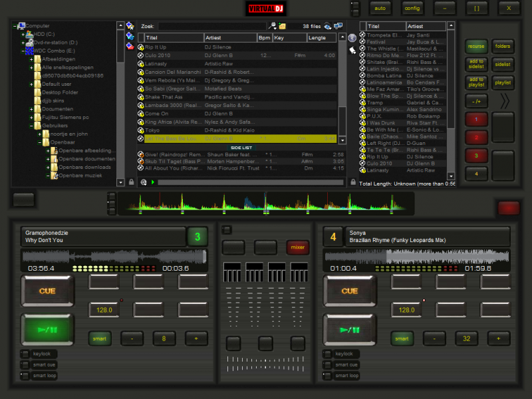Sort browser by Lengte column
532x399 pixels.
click(321, 38)
